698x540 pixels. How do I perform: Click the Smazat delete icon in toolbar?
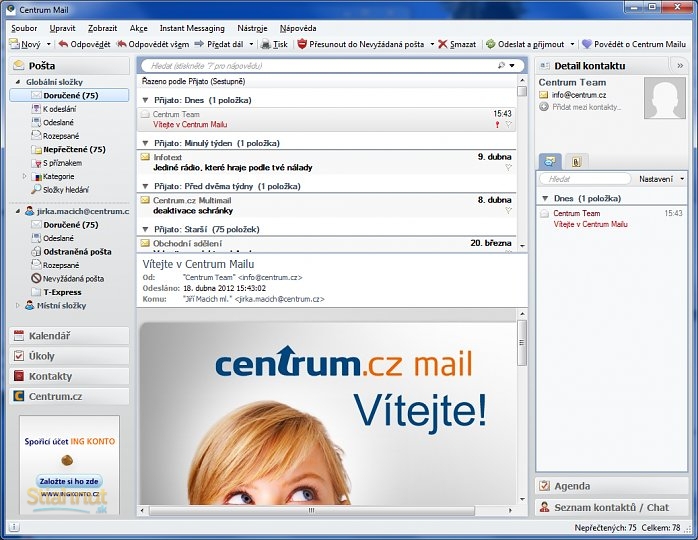[x=442, y=44]
